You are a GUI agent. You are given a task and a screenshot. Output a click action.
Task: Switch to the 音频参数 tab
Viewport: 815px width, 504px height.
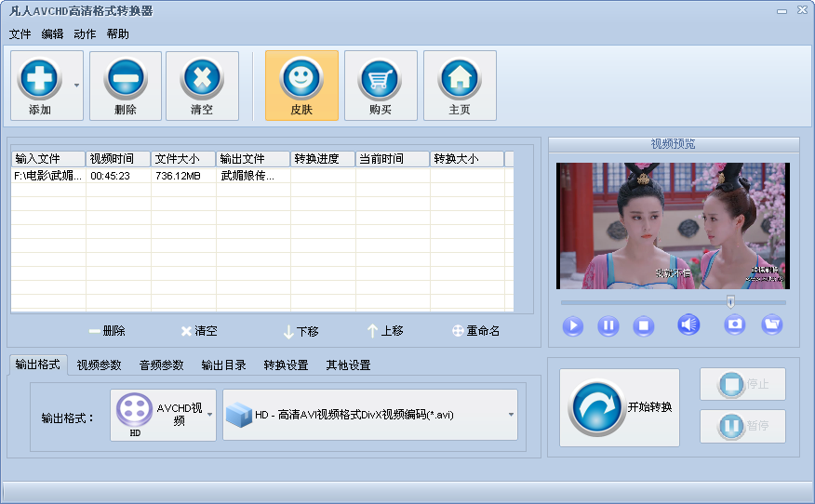pyautogui.click(x=161, y=365)
